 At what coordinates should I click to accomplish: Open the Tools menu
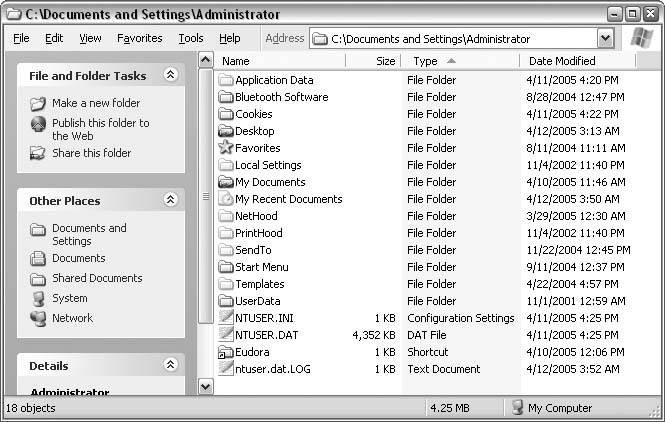click(x=190, y=39)
